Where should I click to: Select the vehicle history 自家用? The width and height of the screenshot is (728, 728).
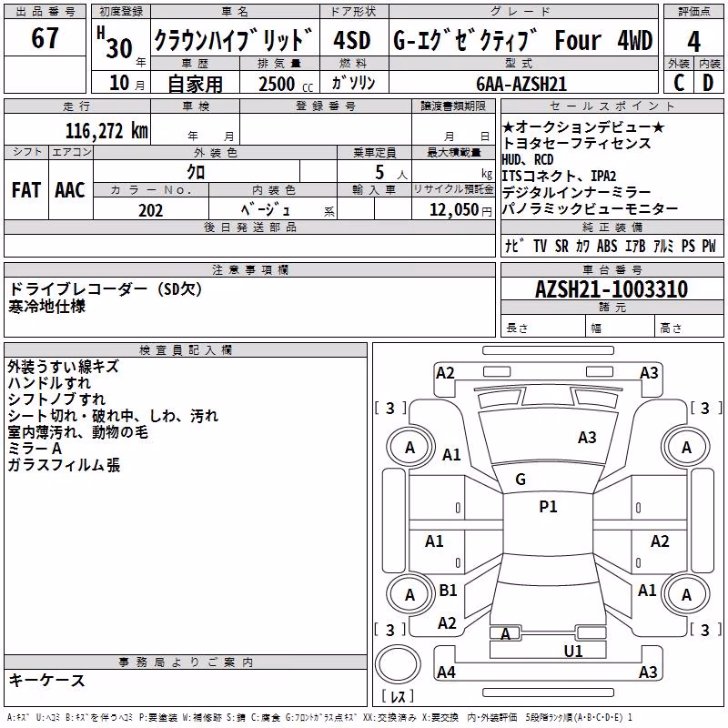195,84
